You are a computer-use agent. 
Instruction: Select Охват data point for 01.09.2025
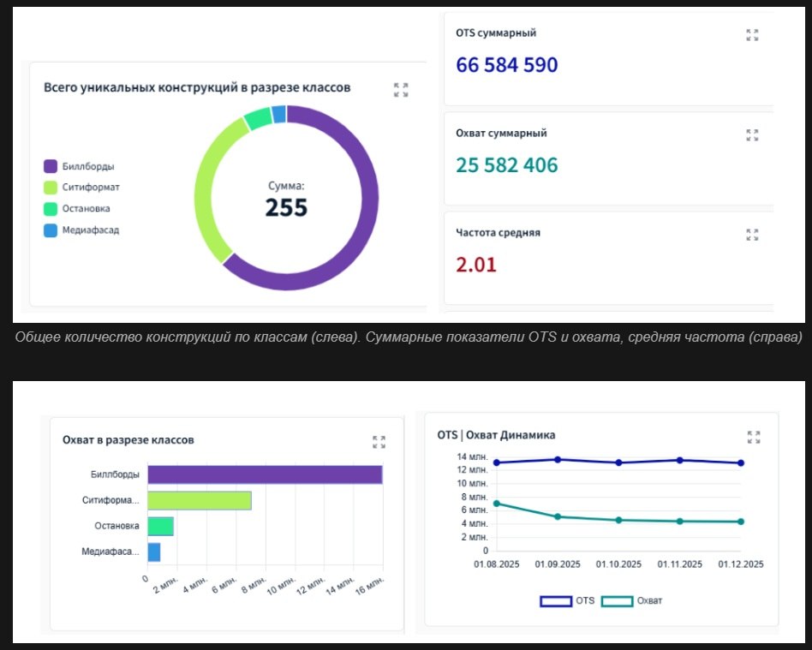pyautogui.click(x=558, y=516)
